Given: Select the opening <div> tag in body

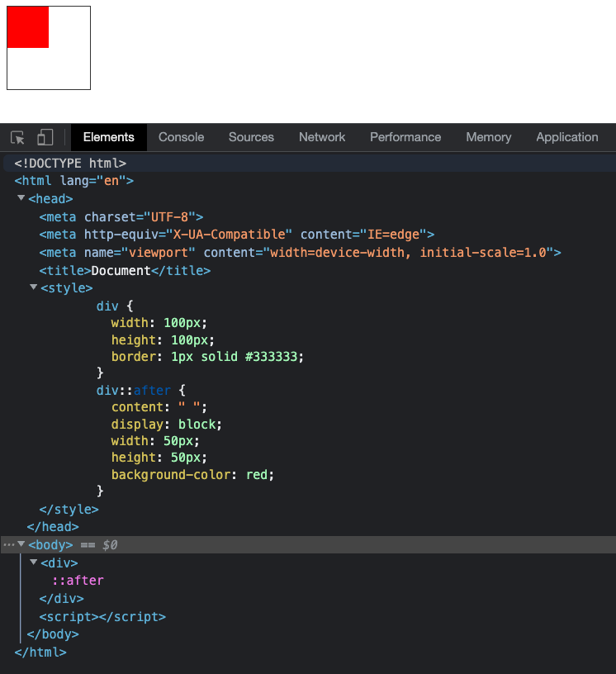Looking at the screenshot, I should (59, 563).
